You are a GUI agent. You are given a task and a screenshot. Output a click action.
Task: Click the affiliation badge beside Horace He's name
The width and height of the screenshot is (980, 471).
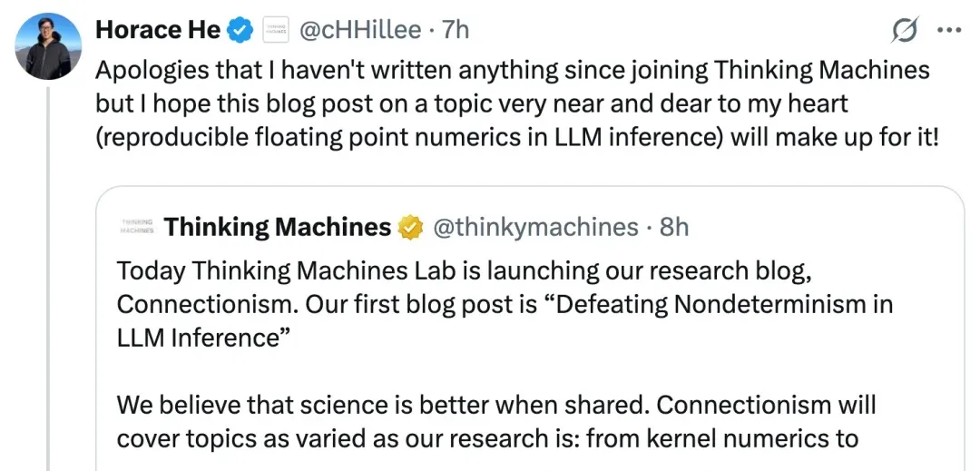(x=275, y=31)
